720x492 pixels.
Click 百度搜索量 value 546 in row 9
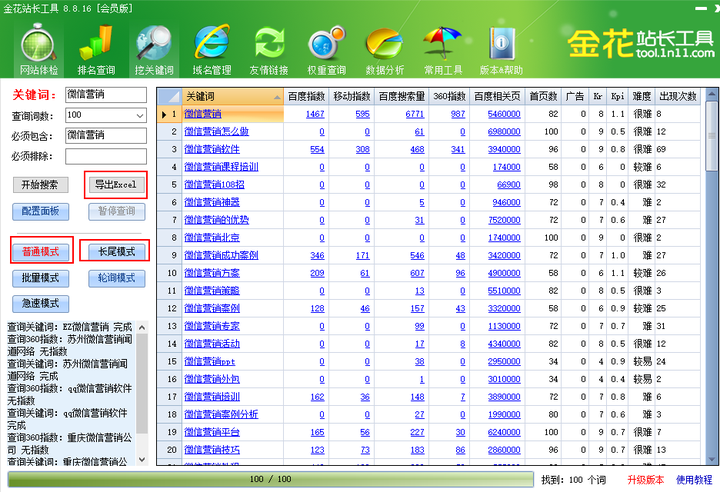[417, 255]
